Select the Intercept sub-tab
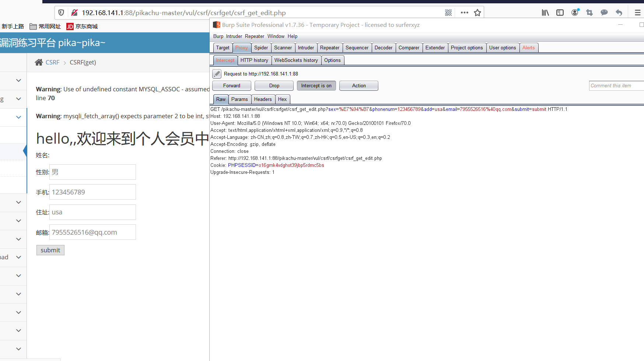Image resolution: width=644 pixels, height=361 pixels. point(225,60)
